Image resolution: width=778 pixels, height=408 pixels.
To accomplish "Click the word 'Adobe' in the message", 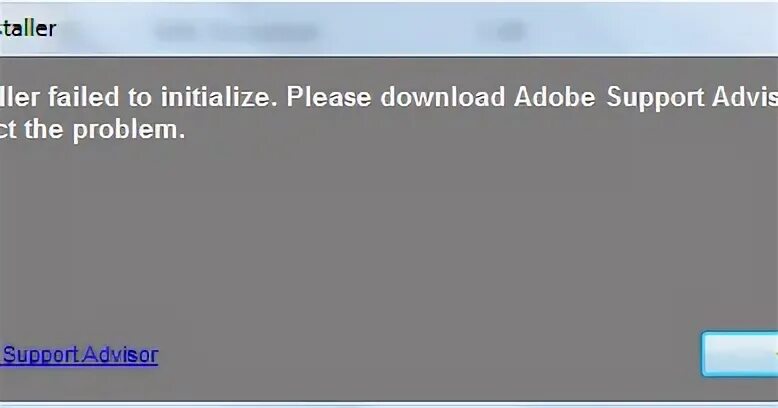I will (554, 97).
